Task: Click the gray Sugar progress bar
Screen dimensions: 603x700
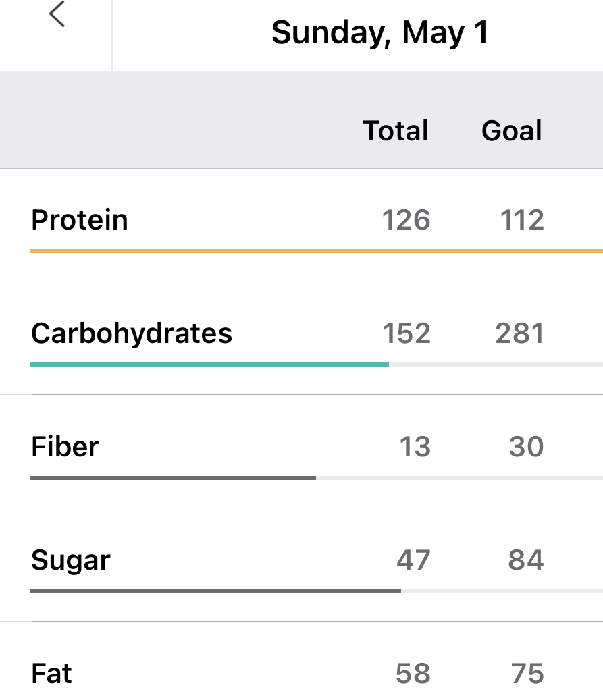Action: (215, 591)
